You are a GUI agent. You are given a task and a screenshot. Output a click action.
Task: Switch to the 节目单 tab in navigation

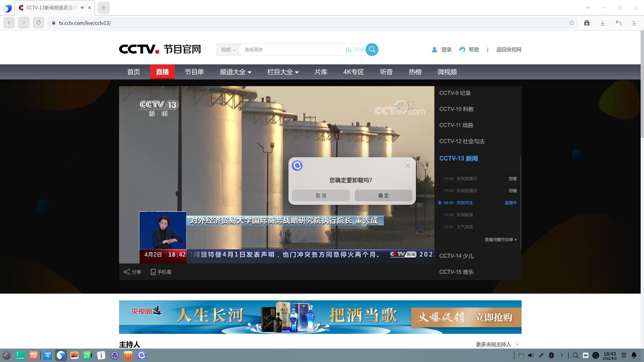point(194,72)
